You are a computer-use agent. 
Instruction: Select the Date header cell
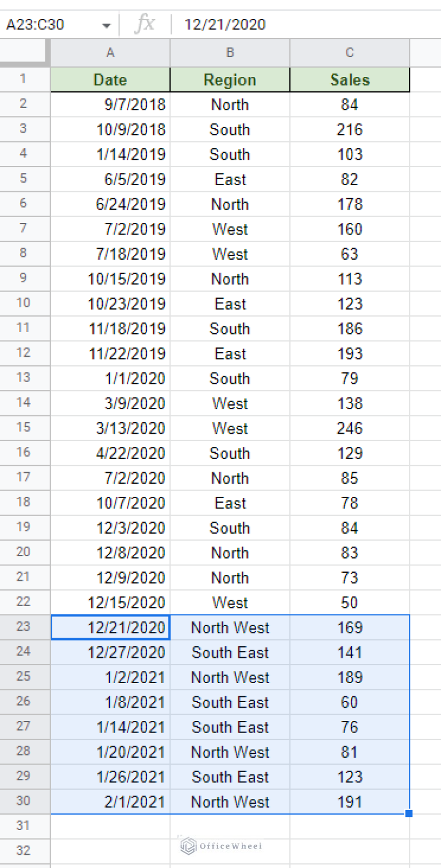110,80
